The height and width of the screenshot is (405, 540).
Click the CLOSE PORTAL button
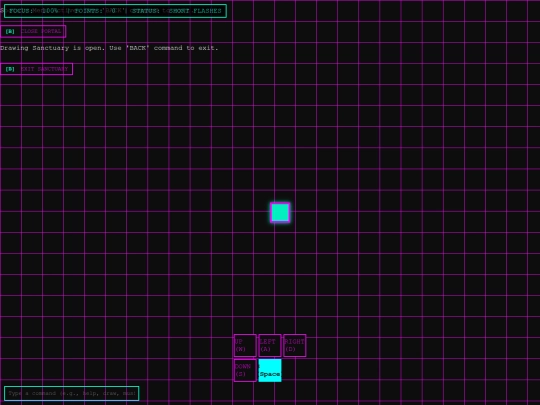(33, 31)
